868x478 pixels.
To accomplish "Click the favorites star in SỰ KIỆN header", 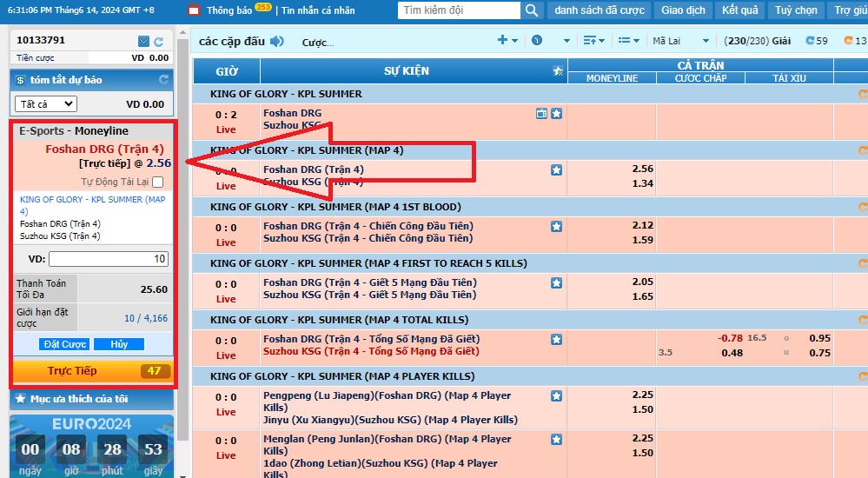I will (558, 71).
